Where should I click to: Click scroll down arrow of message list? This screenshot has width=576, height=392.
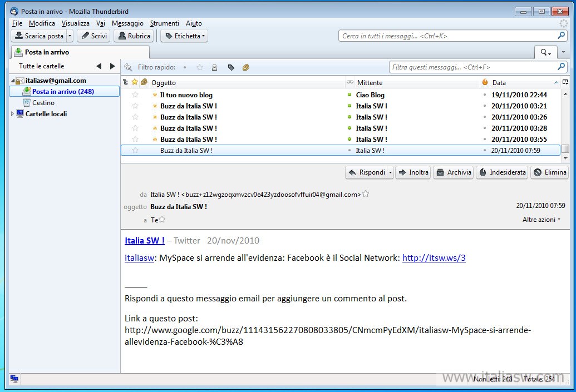pos(565,158)
